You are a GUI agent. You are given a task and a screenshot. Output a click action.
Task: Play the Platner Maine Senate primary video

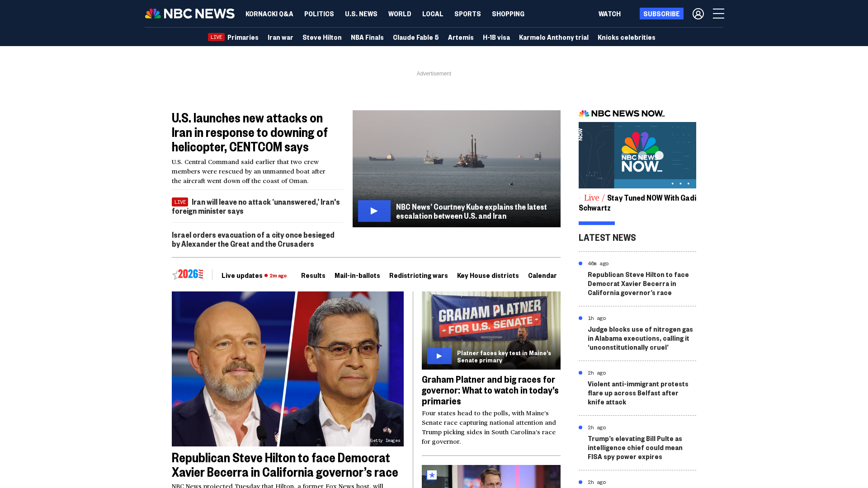[x=439, y=356]
